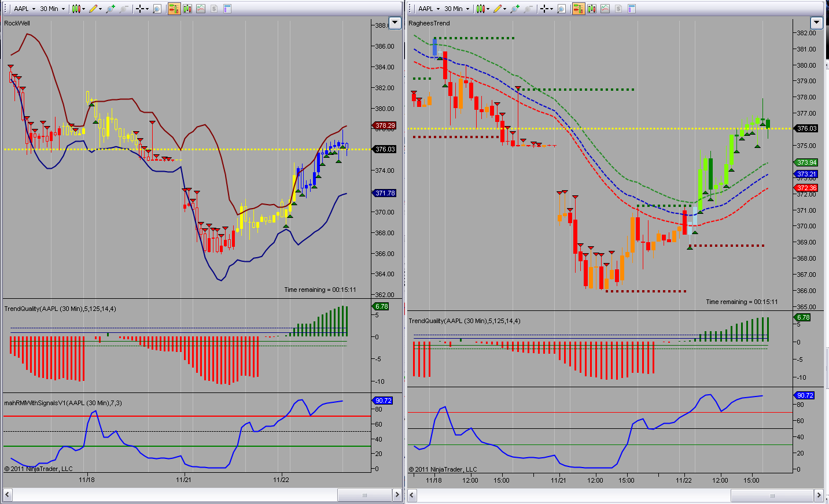Open crosshair cursor menu in RockWell chart
This screenshot has width=829, height=504.
click(x=142, y=9)
